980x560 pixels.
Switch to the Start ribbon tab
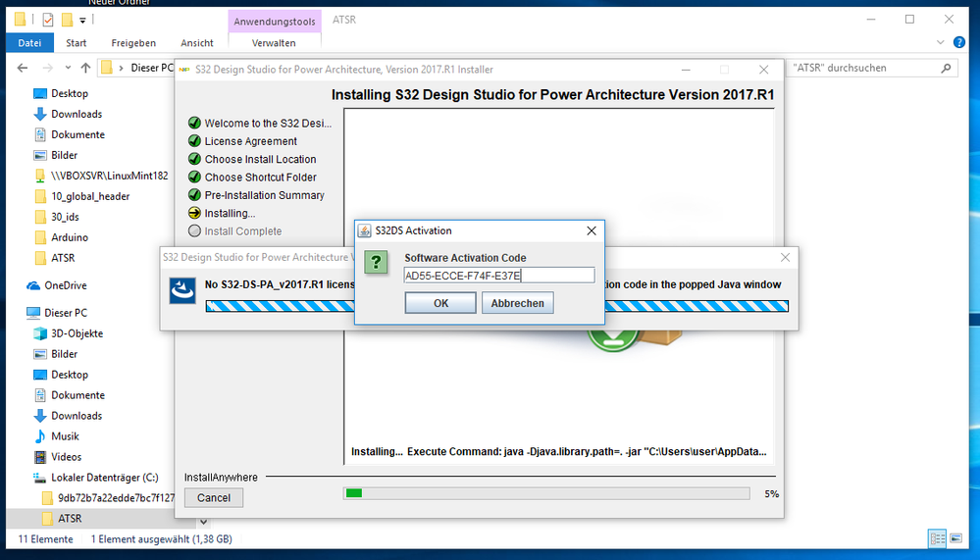point(77,42)
